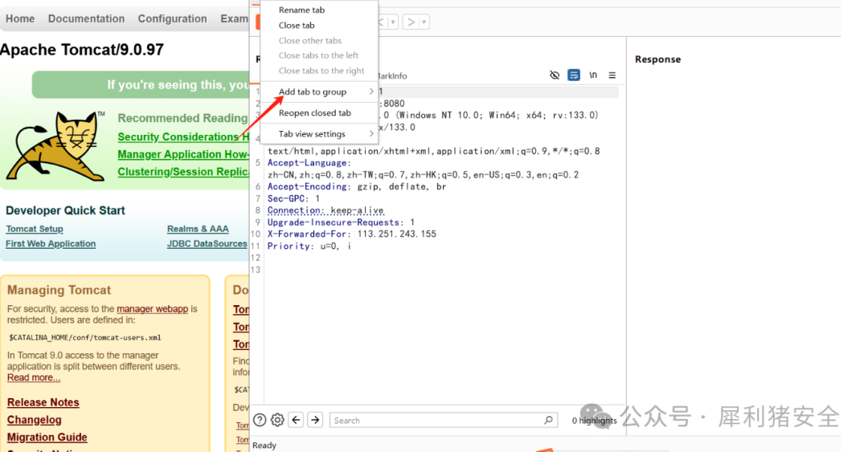Image resolution: width=868 pixels, height=452 pixels.
Task: Open Migration Guide link
Action: pyautogui.click(x=47, y=437)
